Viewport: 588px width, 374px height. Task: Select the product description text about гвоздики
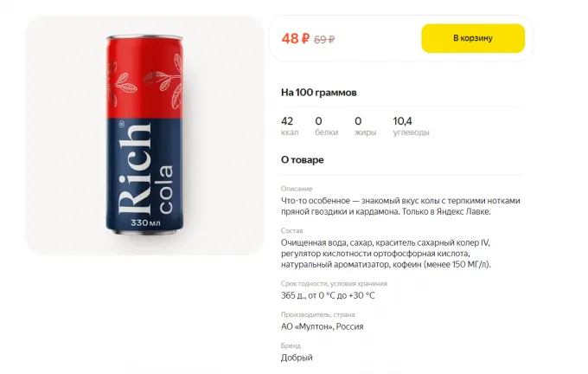400,206
